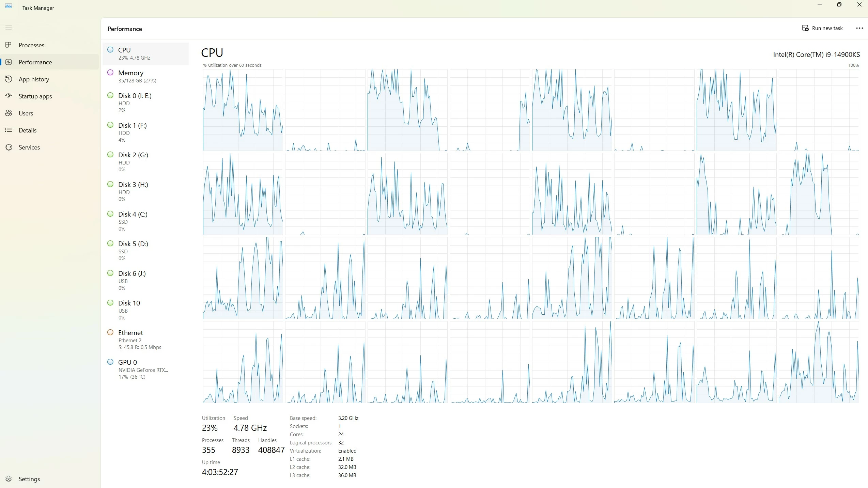Click the Startup apps gauge icon

pyautogui.click(x=9, y=96)
